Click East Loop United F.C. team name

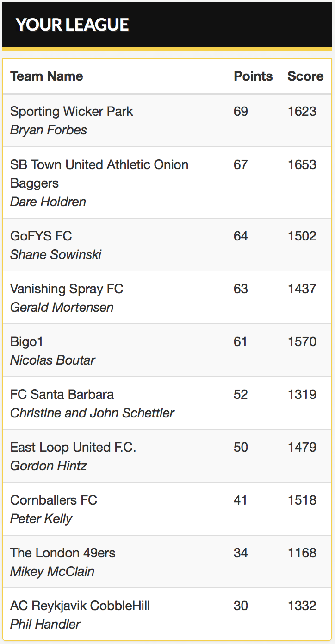coord(73,447)
